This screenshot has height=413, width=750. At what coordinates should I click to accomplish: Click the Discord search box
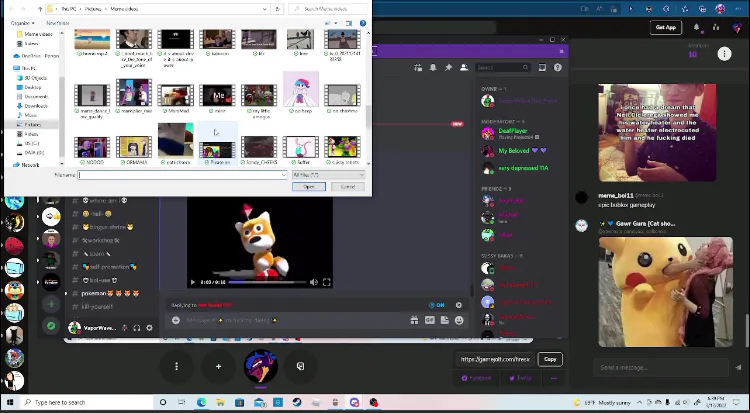[502, 68]
